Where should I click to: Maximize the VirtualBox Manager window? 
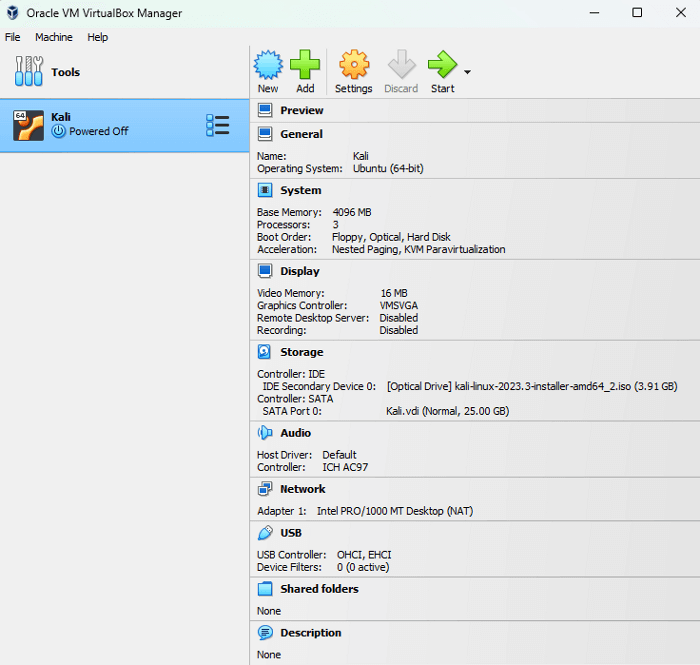[637, 12]
